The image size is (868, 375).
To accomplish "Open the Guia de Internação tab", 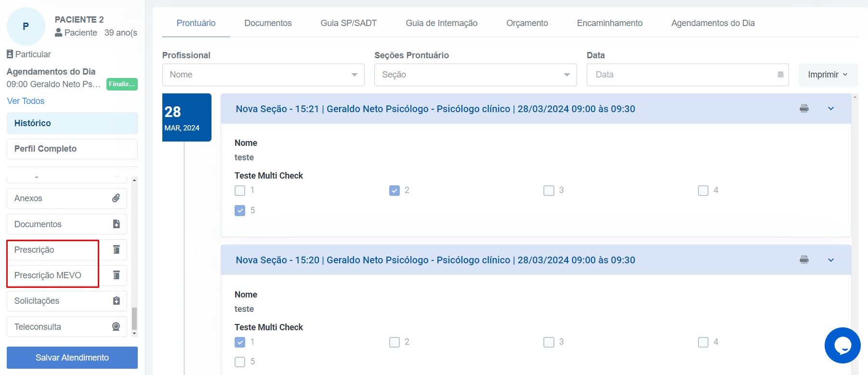I will (x=442, y=23).
